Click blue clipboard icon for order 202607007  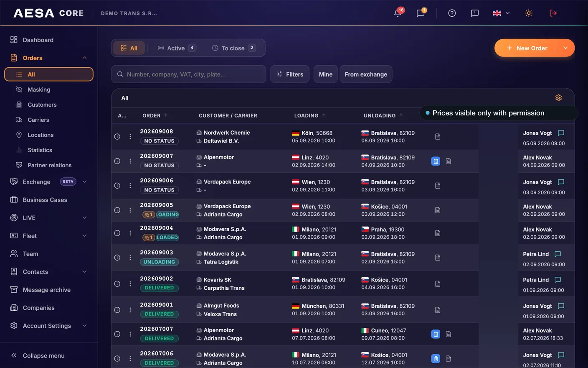click(436, 334)
